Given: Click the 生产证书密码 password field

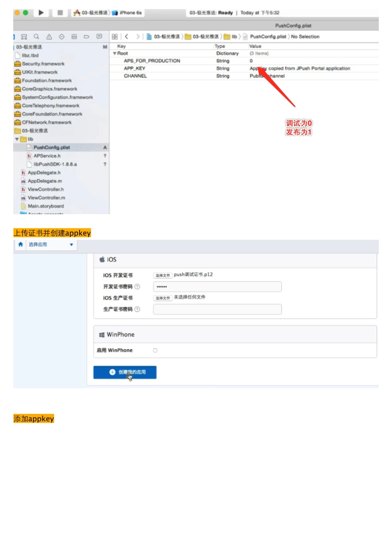Looking at the screenshot, I should [217, 309].
